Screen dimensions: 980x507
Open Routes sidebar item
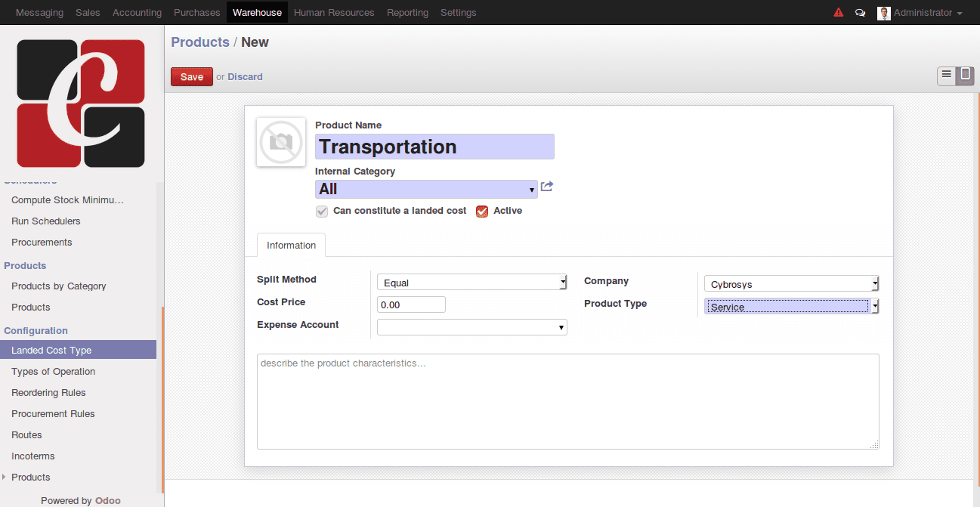pyautogui.click(x=26, y=435)
